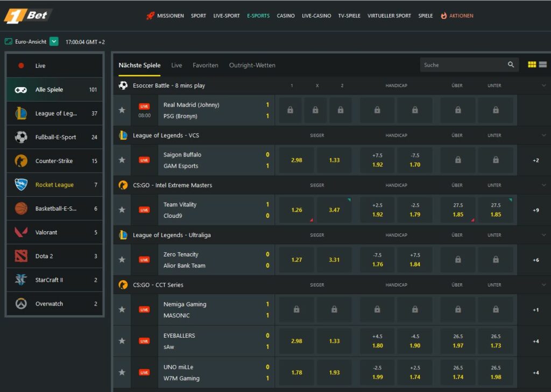Image resolution: width=551 pixels, height=392 pixels.
Task: Bet on Cloud9 at 3.47
Action: click(334, 210)
